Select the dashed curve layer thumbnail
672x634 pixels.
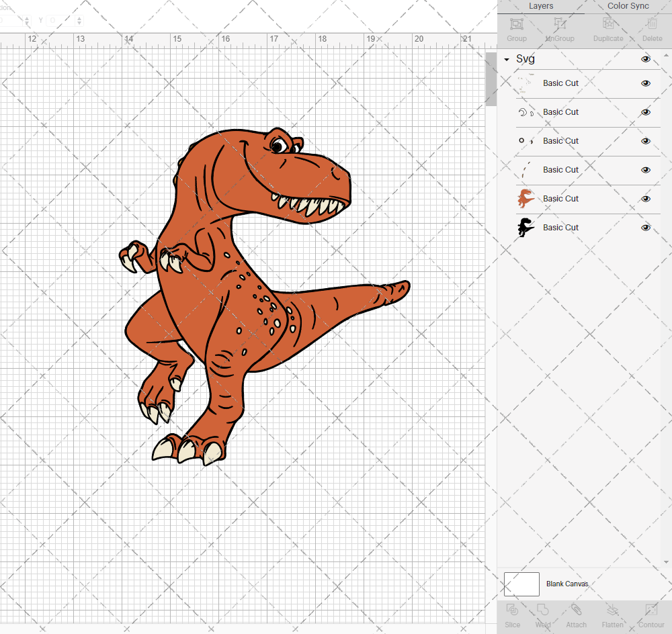[x=526, y=170]
